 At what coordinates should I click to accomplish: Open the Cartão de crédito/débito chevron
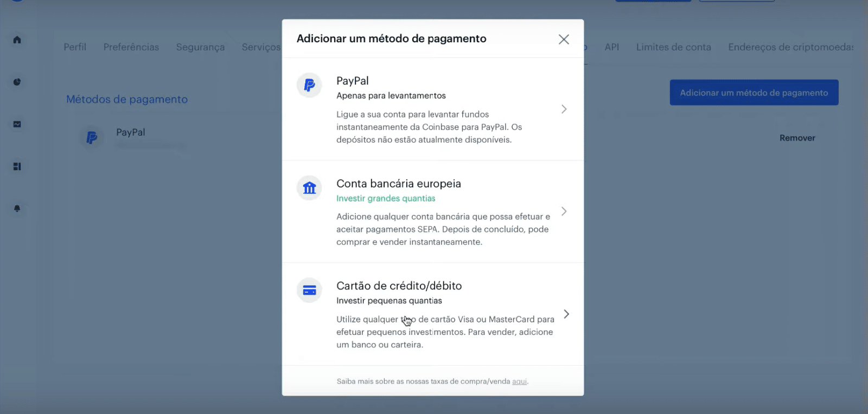pos(566,314)
